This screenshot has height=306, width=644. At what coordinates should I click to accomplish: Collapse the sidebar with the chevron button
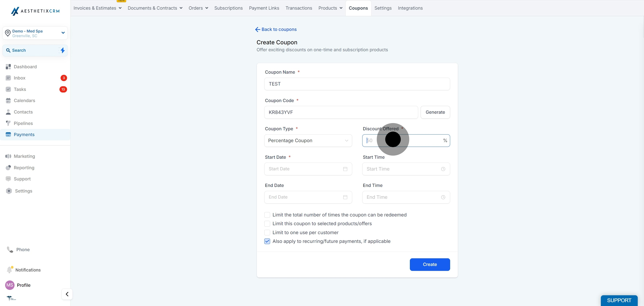pyautogui.click(x=67, y=294)
